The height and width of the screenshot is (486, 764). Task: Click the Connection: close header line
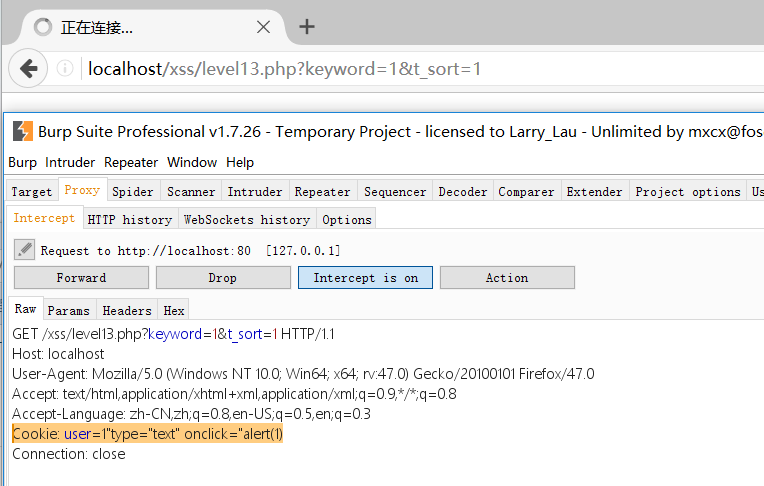pos(69,454)
